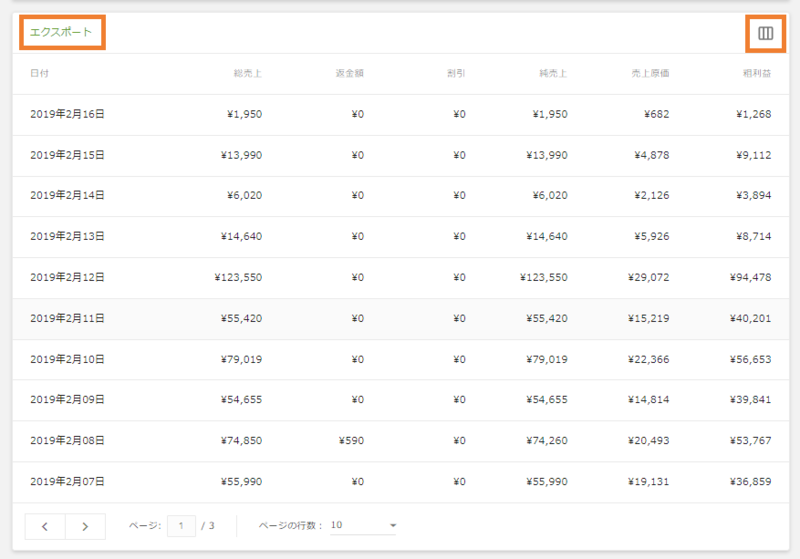Go to the next page arrow
The width and height of the screenshot is (800, 559).
[85, 526]
